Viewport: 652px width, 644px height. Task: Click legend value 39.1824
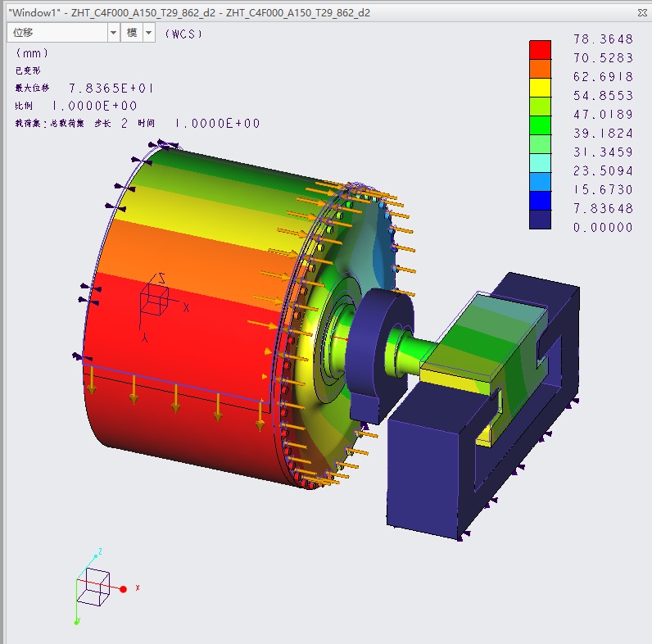coord(603,133)
